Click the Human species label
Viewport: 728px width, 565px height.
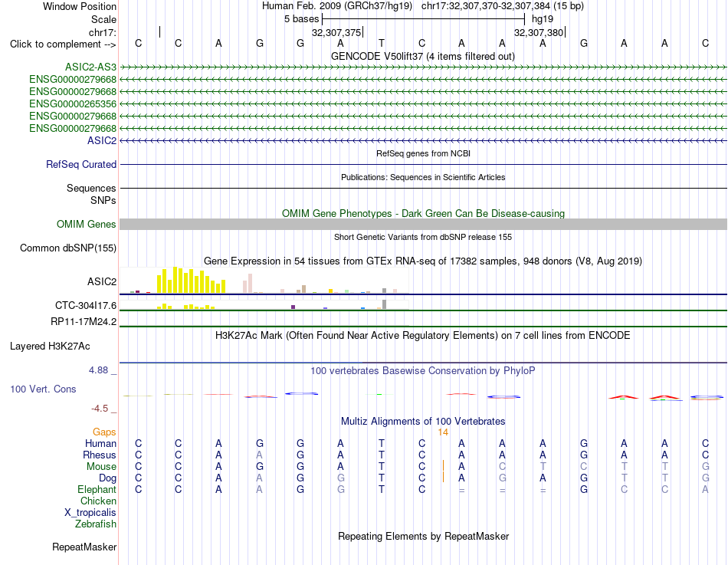point(100,443)
